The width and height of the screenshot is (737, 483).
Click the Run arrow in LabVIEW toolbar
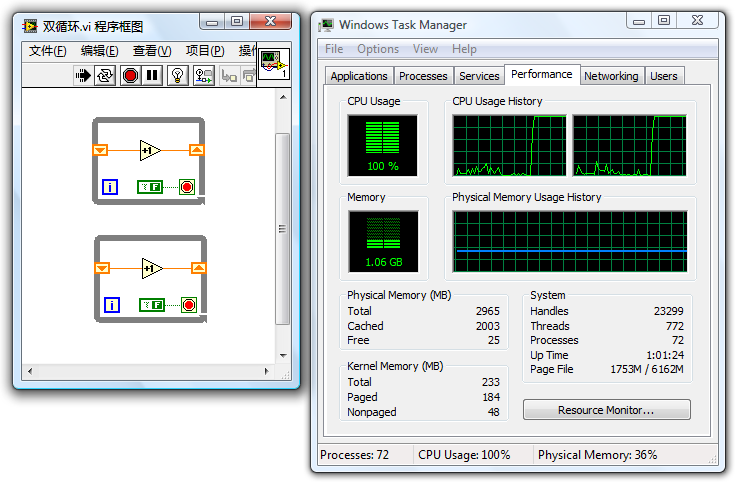(x=84, y=75)
